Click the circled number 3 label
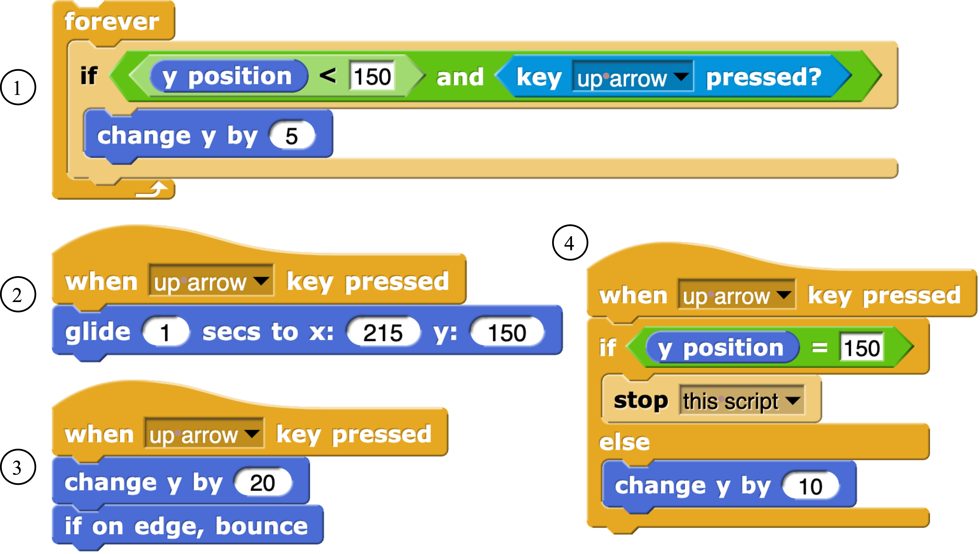This screenshot has height=554, width=980. tap(18, 467)
